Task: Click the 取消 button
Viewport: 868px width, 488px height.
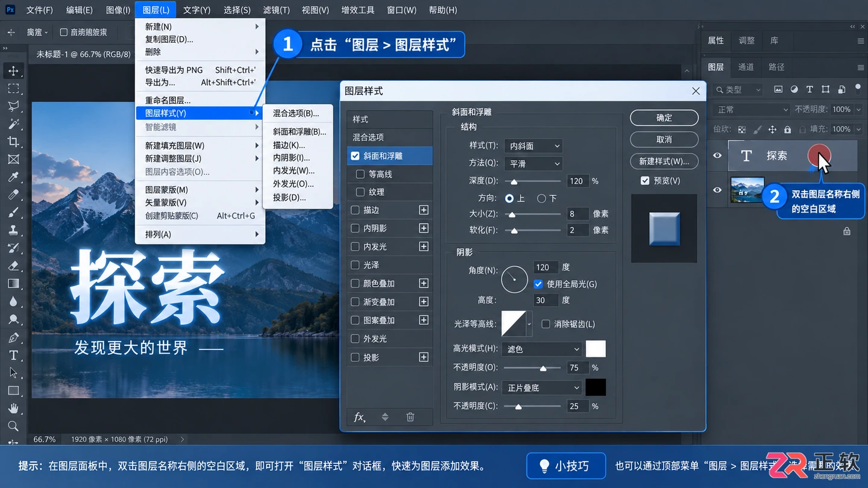Action: (664, 139)
